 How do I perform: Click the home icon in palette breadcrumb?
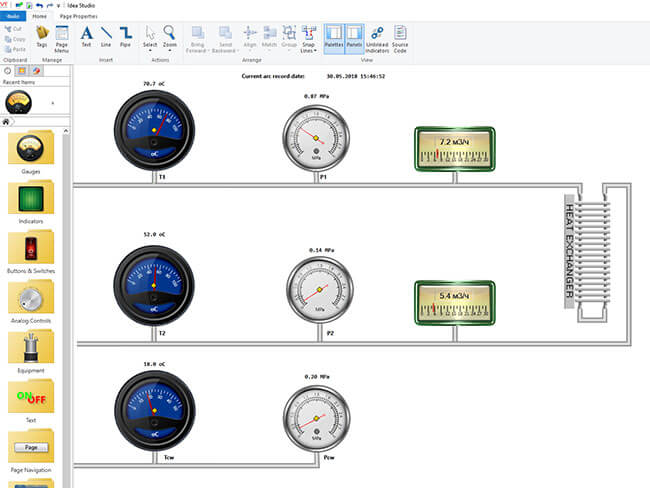coord(6,121)
